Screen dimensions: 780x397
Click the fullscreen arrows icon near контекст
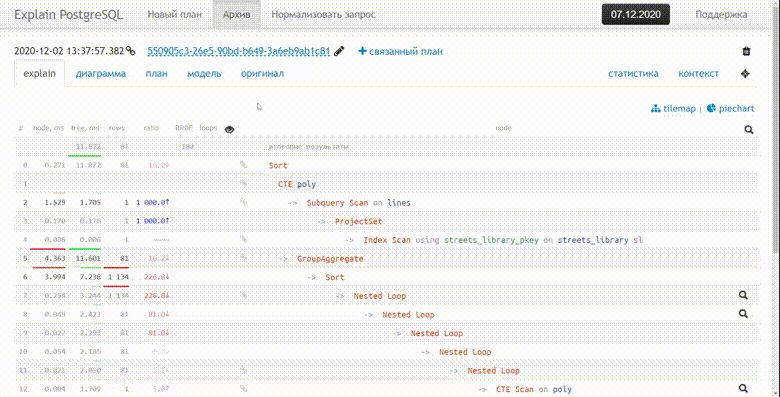tap(745, 74)
